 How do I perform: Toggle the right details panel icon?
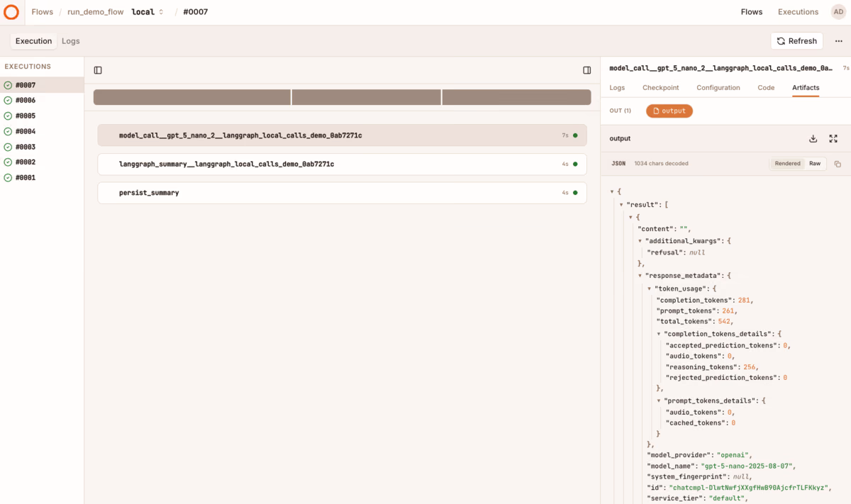pyautogui.click(x=587, y=70)
